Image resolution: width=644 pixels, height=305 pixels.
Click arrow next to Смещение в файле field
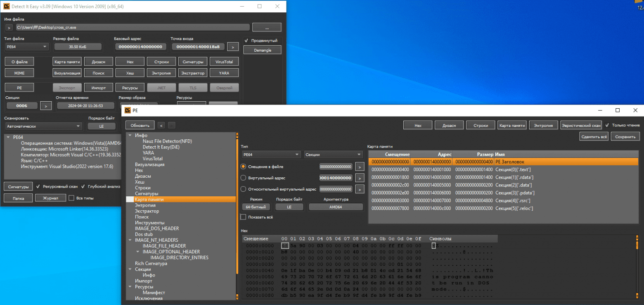360,167
